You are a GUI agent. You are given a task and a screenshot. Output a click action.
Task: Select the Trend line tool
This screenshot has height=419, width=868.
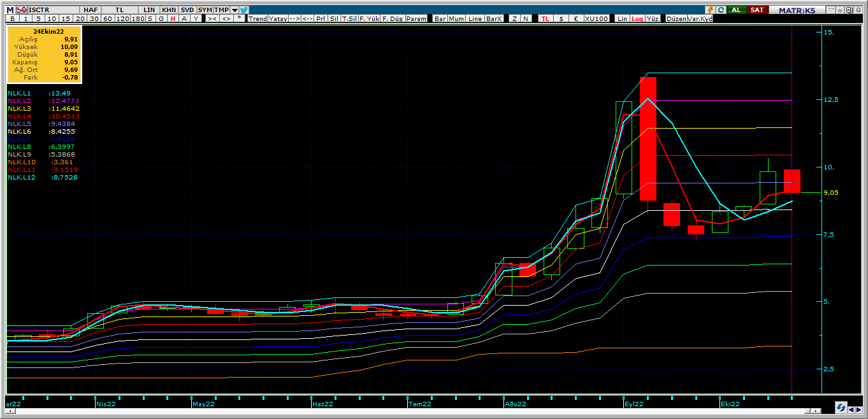coord(258,18)
